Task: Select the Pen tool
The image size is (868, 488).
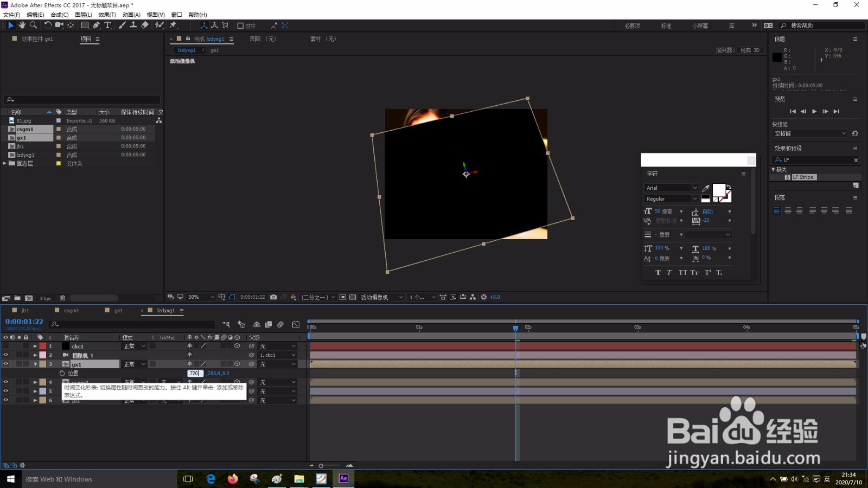Action: coord(96,25)
